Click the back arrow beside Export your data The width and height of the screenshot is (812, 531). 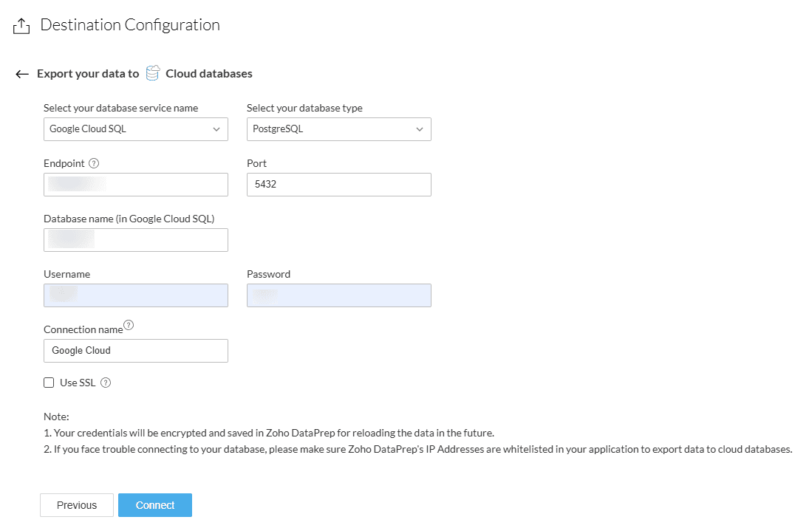(x=22, y=74)
